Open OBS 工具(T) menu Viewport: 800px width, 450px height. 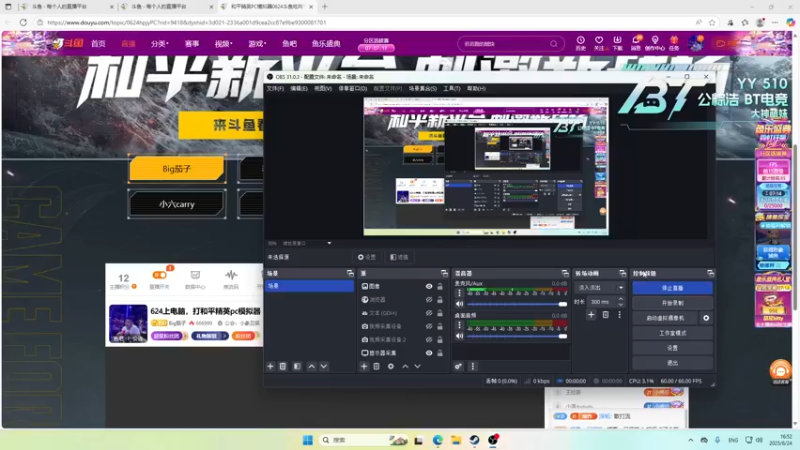pos(452,89)
